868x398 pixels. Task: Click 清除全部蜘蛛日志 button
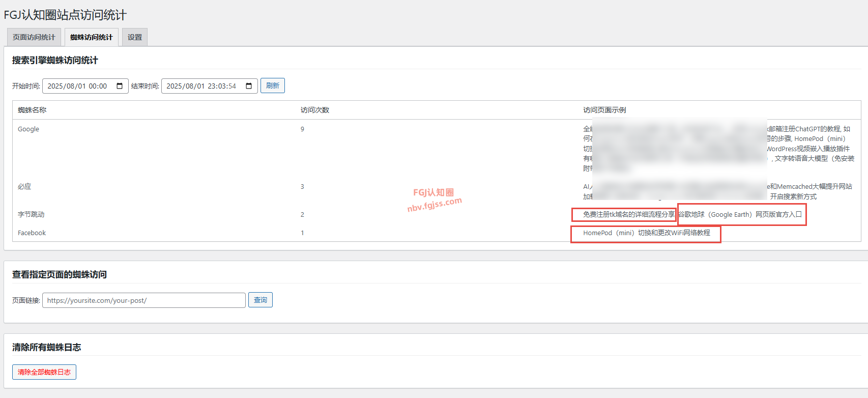coord(44,372)
